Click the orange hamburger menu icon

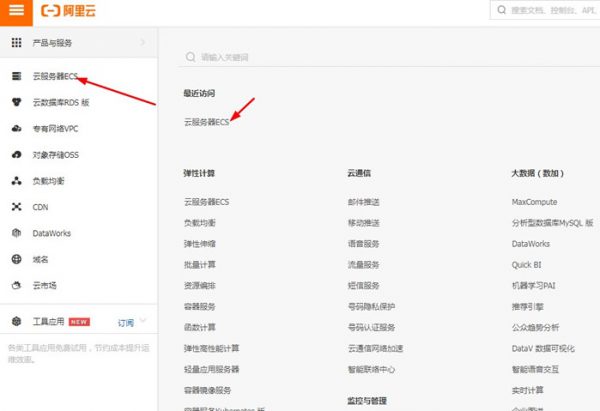click(x=16, y=11)
